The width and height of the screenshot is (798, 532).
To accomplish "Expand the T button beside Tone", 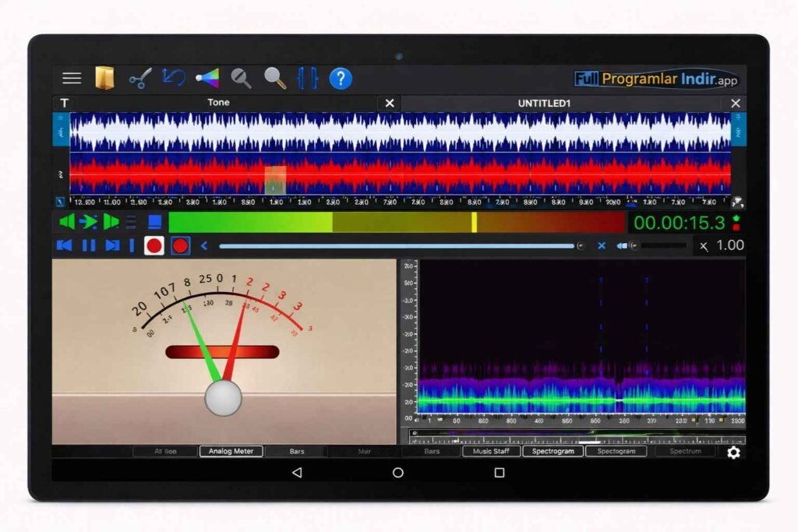I will (64, 103).
